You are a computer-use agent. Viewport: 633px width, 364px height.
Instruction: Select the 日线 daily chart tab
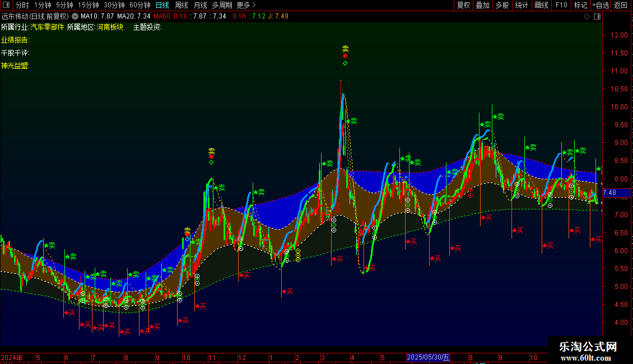point(162,5)
